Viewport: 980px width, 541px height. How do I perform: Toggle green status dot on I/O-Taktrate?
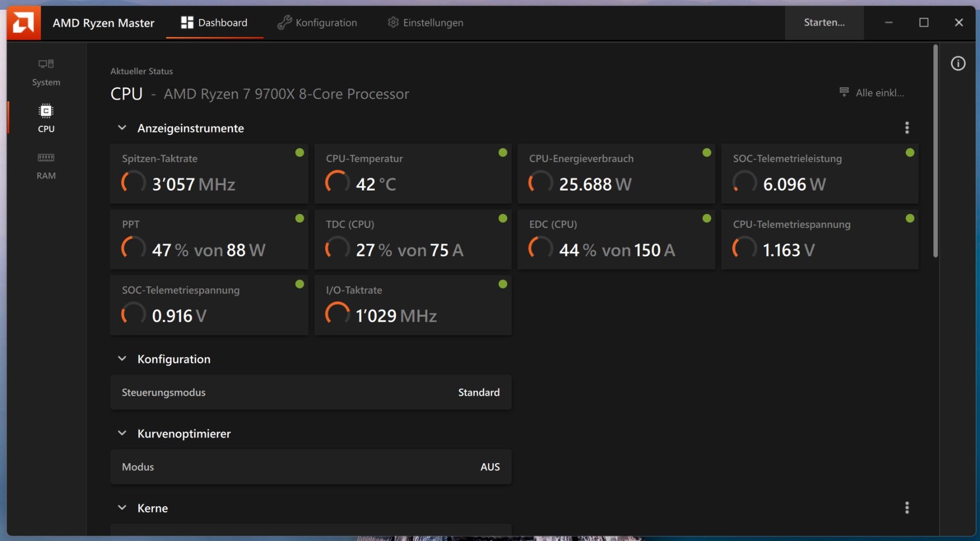tap(503, 284)
